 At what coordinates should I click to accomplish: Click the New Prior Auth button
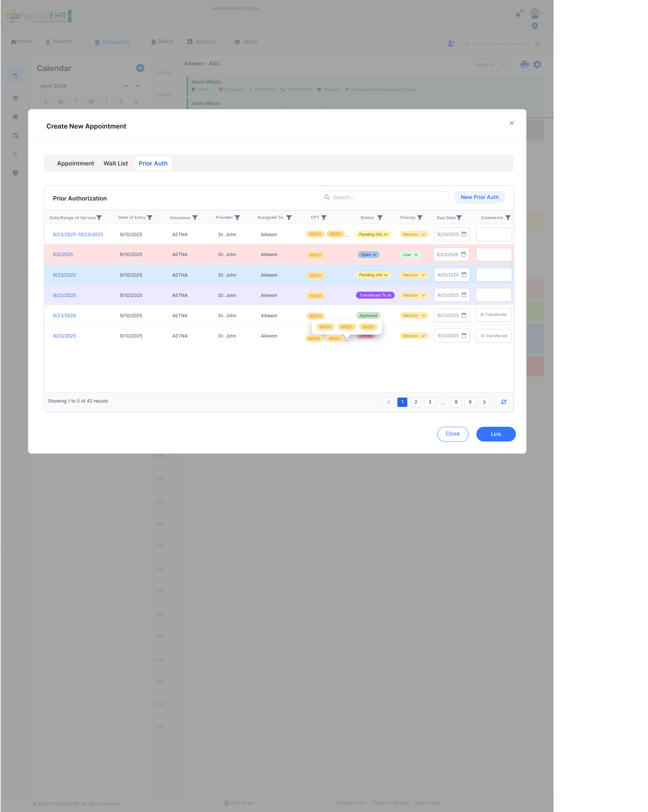[x=479, y=197]
